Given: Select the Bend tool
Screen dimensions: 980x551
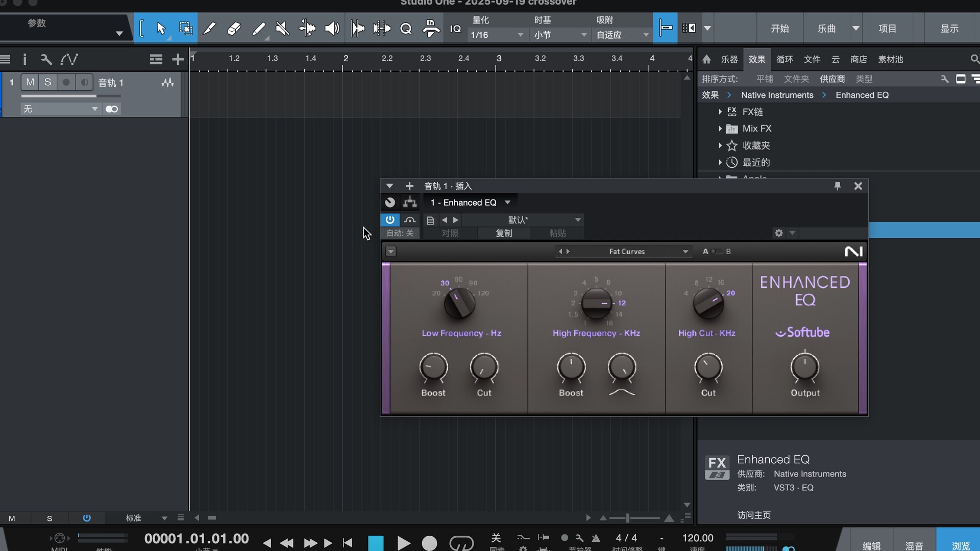Looking at the screenshot, I should (307, 28).
